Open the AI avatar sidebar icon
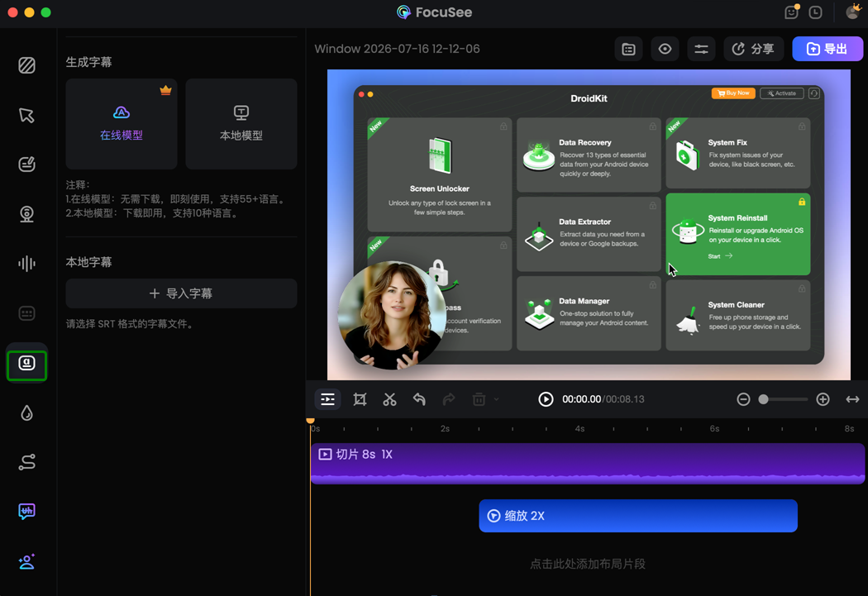This screenshot has height=596, width=868. [x=26, y=561]
